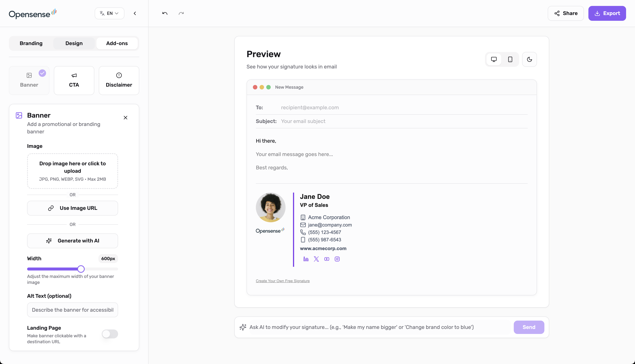Open the EN language dropdown
The image size is (635, 364).
click(x=109, y=13)
